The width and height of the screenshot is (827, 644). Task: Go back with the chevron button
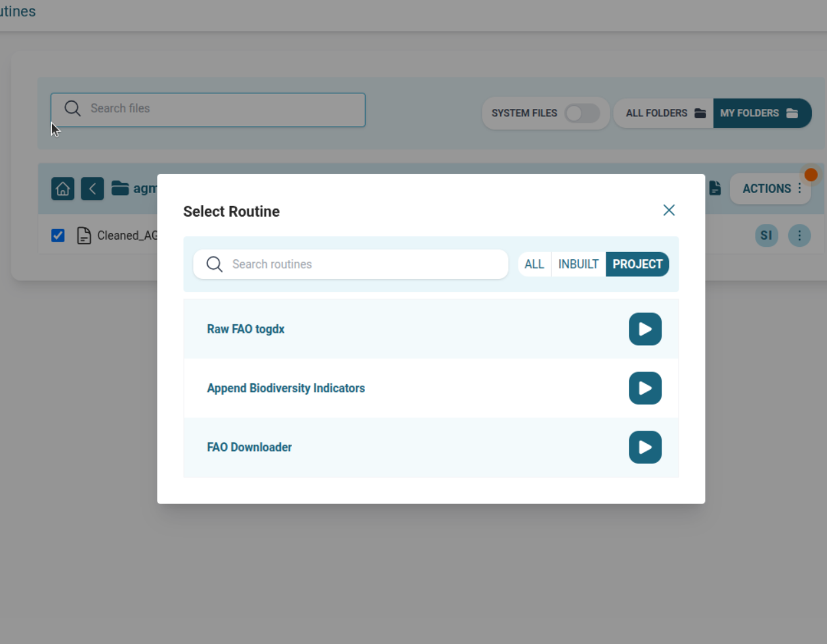(x=93, y=189)
